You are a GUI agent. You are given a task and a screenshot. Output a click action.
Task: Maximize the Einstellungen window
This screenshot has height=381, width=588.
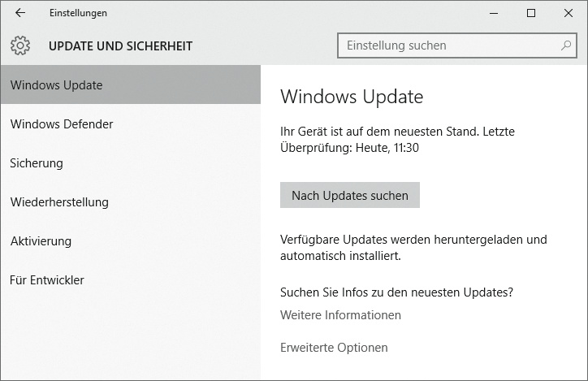(x=531, y=13)
